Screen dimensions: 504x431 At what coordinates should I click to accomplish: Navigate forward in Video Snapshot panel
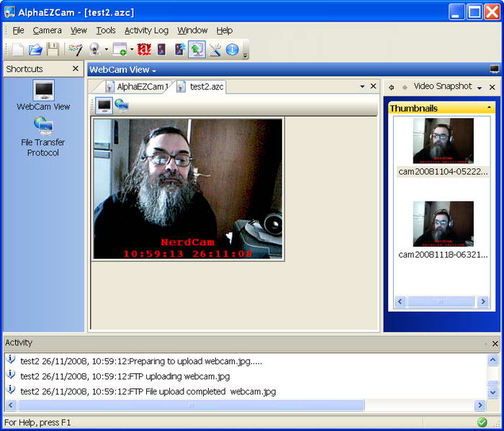405,87
